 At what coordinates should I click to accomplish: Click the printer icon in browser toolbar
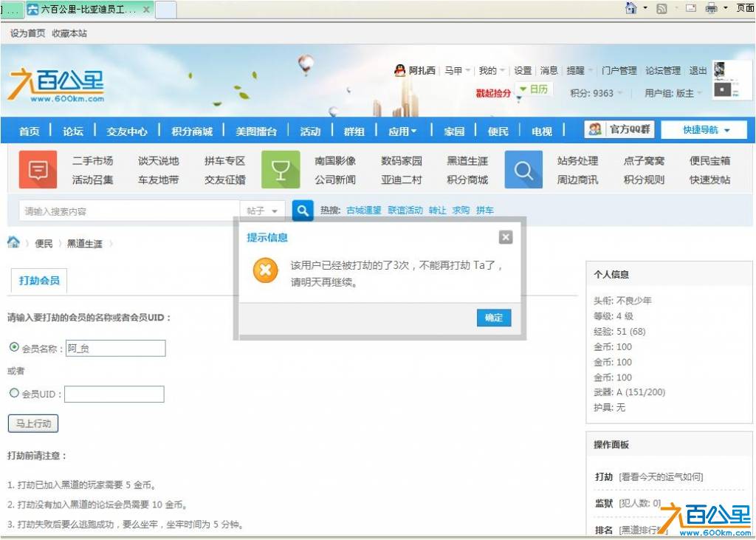[x=711, y=7]
